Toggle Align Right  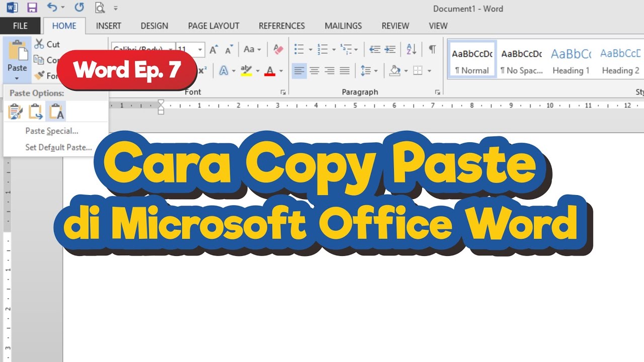(330, 70)
